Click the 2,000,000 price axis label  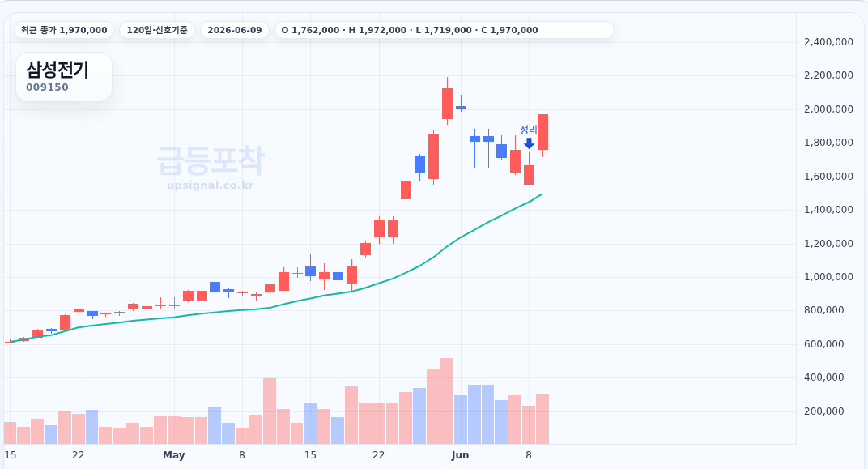click(x=828, y=109)
